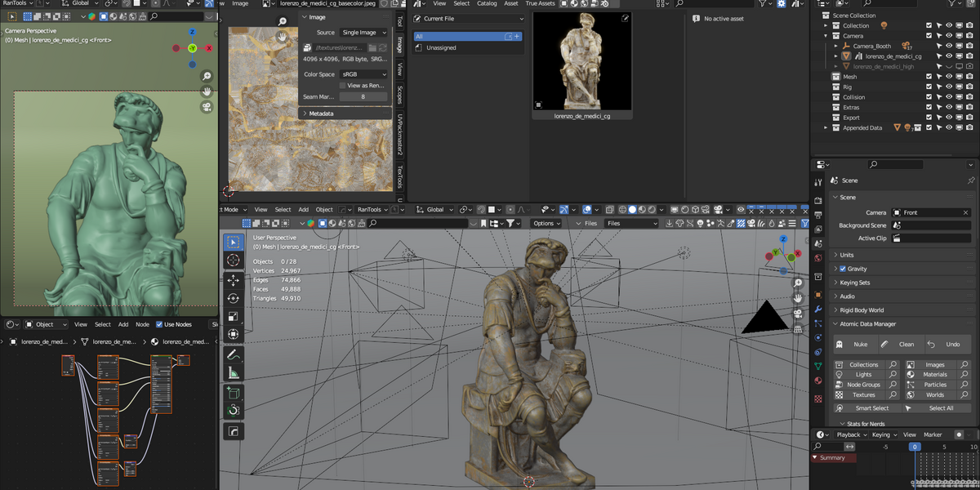This screenshot has width=980, height=490.
Task: Select the Annotate tool
Action: point(234,355)
